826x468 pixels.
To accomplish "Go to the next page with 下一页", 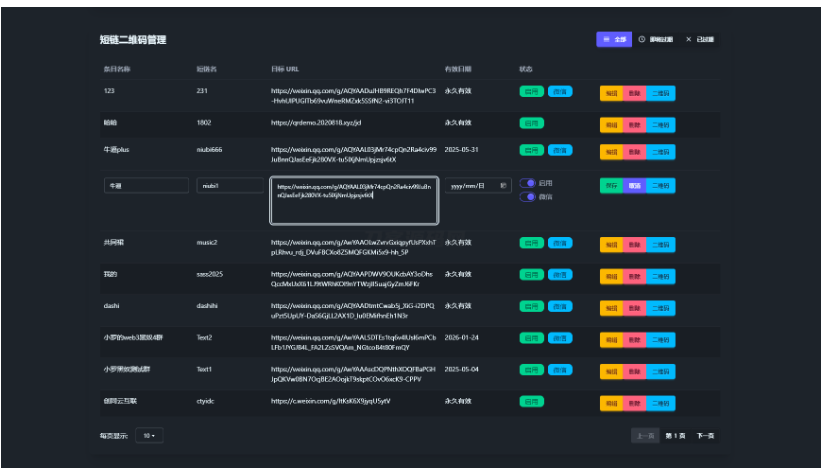I will (705, 436).
